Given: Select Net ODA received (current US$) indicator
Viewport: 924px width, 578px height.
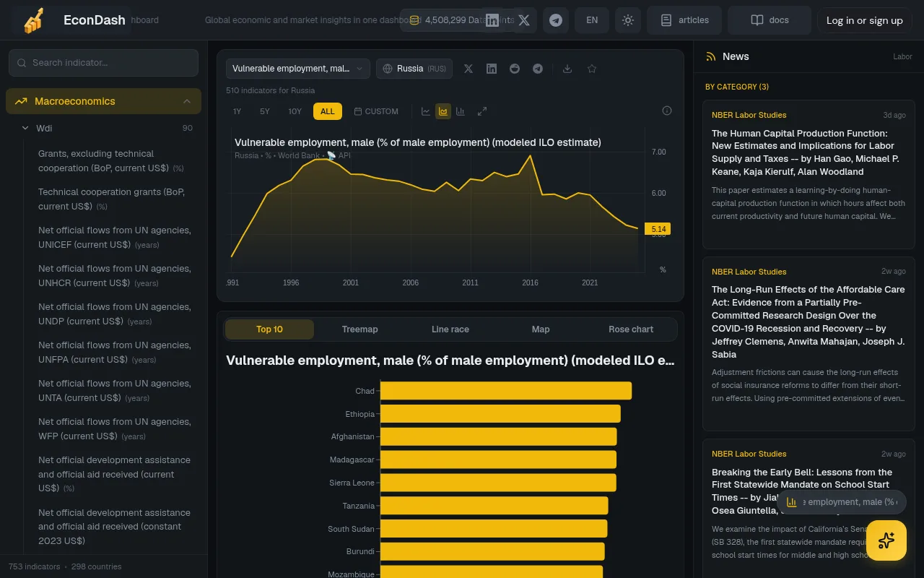Looking at the screenshot, I should pos(115,474).
